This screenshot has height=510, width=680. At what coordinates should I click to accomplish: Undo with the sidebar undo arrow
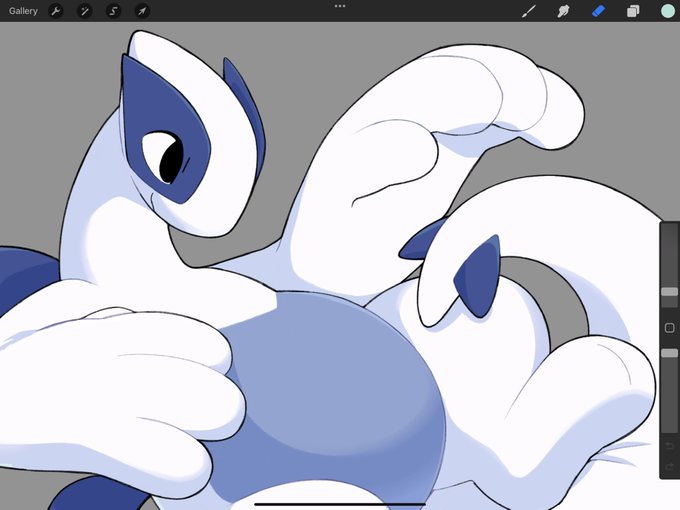coord(669,445)
